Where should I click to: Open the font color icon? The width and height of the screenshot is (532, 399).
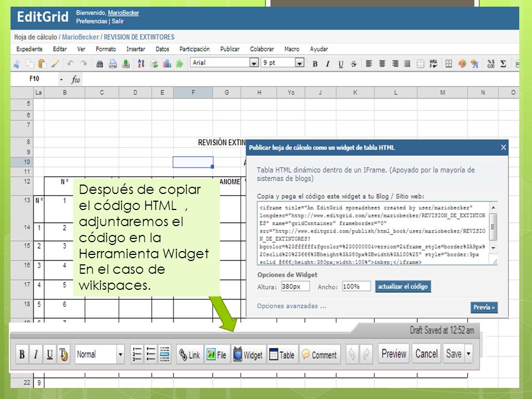(x=474, y=63)
